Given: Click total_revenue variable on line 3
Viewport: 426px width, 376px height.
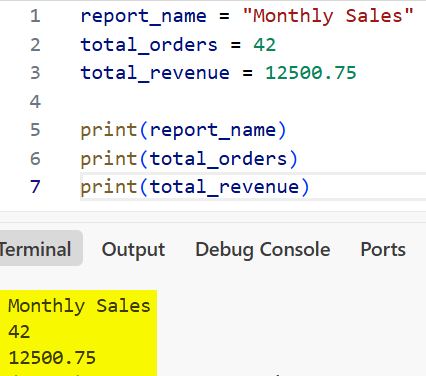Looking at the screenshot, I should pos(155,73).
